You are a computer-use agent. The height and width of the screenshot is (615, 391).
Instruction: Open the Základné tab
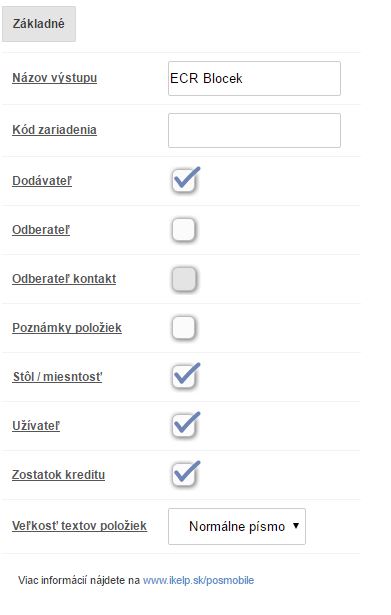(x=39, y=24)
